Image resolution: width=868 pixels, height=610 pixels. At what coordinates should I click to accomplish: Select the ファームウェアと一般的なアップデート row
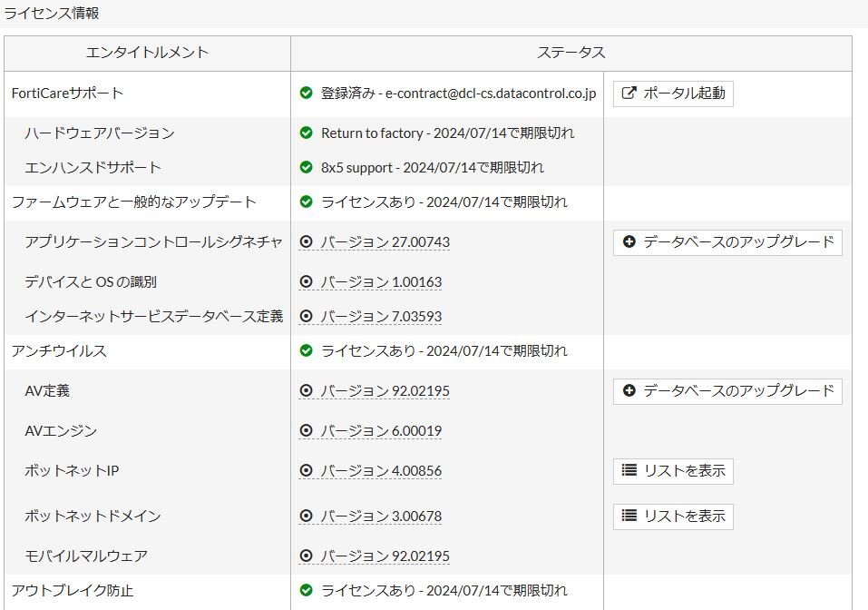[133, 202]
